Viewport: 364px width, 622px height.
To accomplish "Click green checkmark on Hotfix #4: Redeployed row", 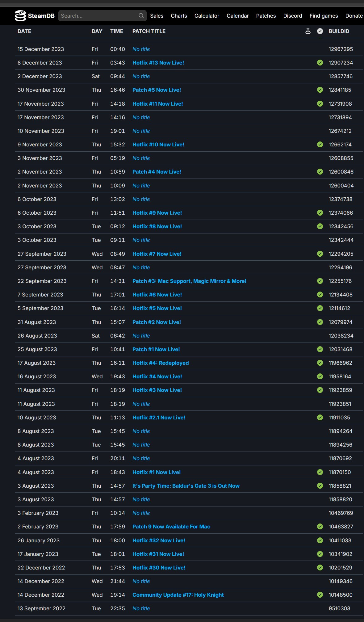I will click(320, 363).
